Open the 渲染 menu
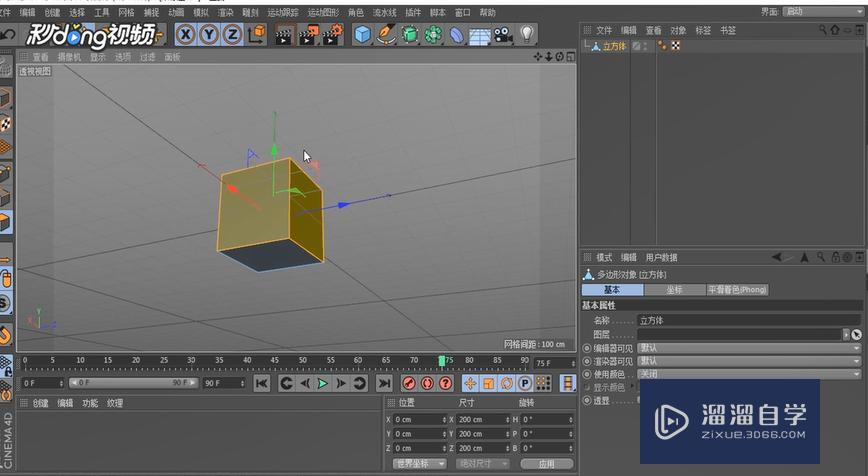 (x=225, y=12)
